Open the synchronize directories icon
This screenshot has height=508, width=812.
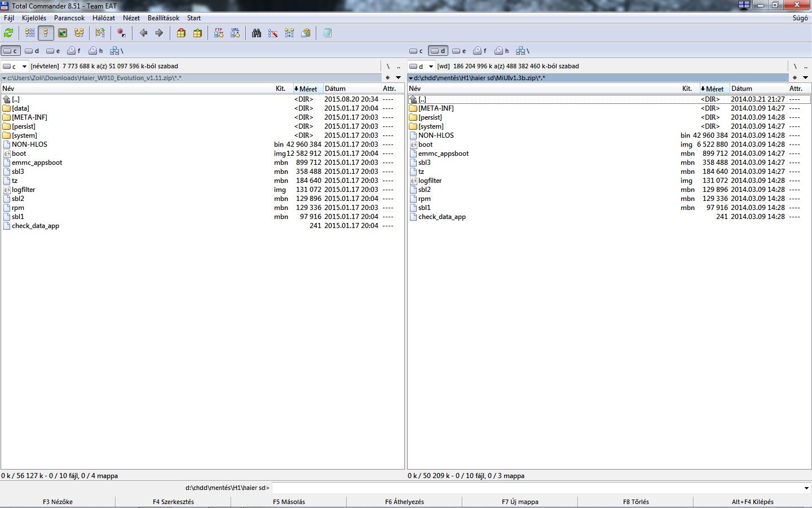[x=289, y=33]
